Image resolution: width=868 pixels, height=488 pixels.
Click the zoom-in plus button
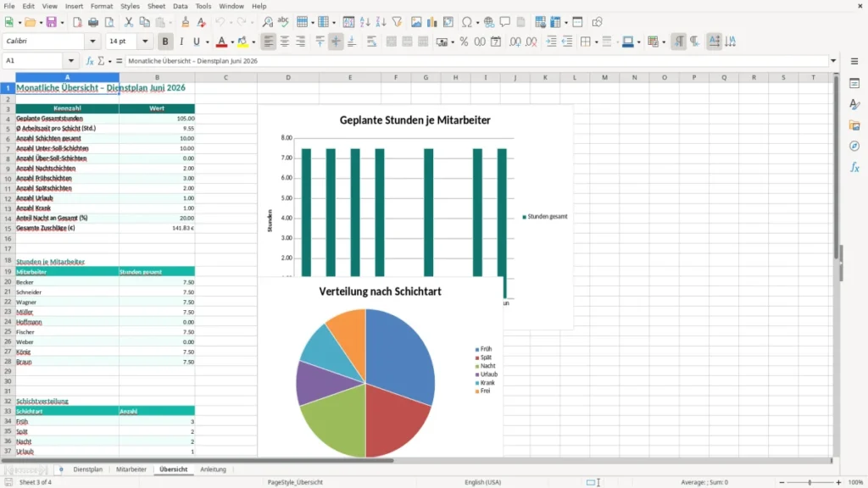coord(838,482)
